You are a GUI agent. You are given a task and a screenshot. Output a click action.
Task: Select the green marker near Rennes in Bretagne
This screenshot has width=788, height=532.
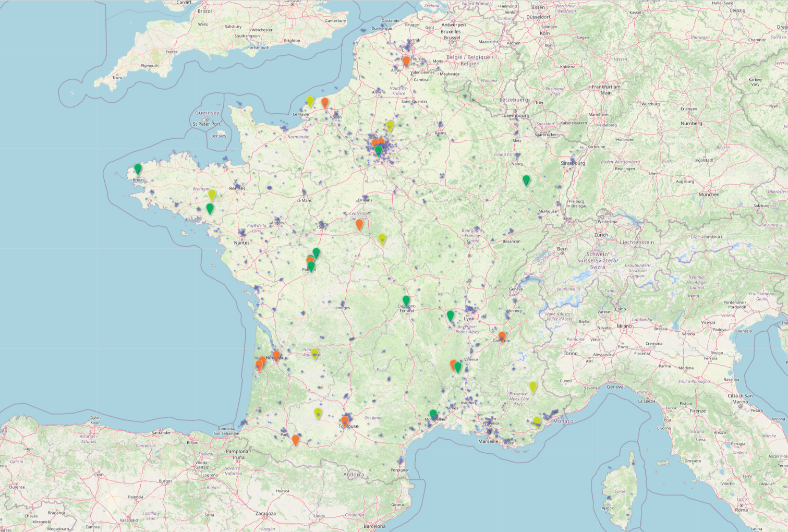click(x=210, y=207)
